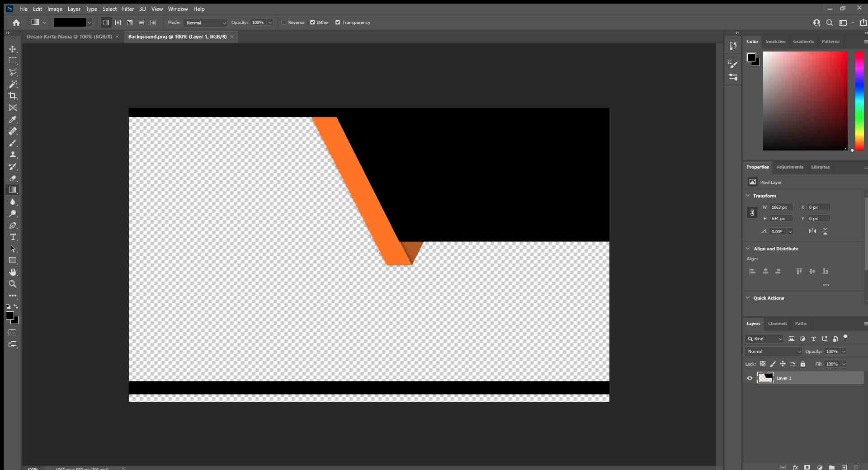Viewport: 868px width, 470px height.
Task: Select the History Brush tool
Action: pyautogui.click(x=13, y=166)
